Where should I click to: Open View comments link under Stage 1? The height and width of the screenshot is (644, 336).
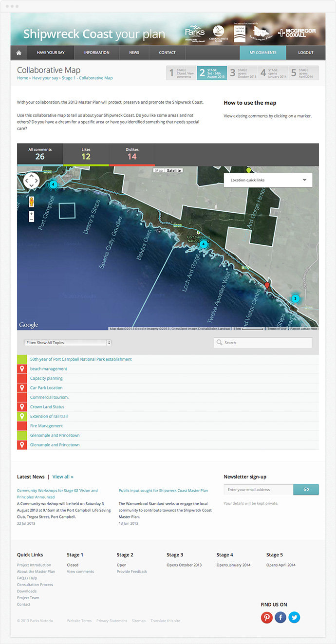[80, 571]
